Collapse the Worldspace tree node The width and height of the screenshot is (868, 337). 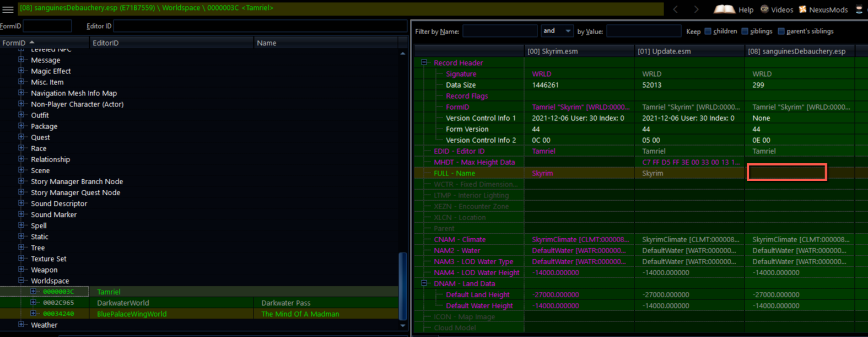click(x=21, y=281)
